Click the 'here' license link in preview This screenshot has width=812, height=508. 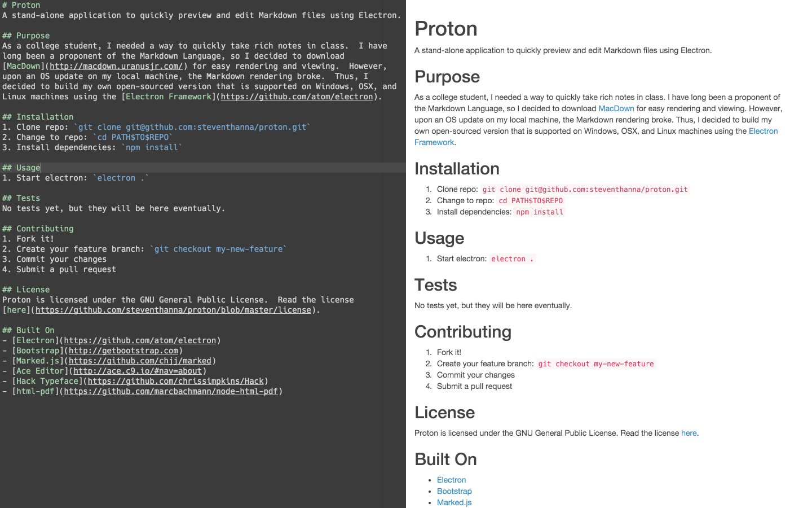click(689, 433)
